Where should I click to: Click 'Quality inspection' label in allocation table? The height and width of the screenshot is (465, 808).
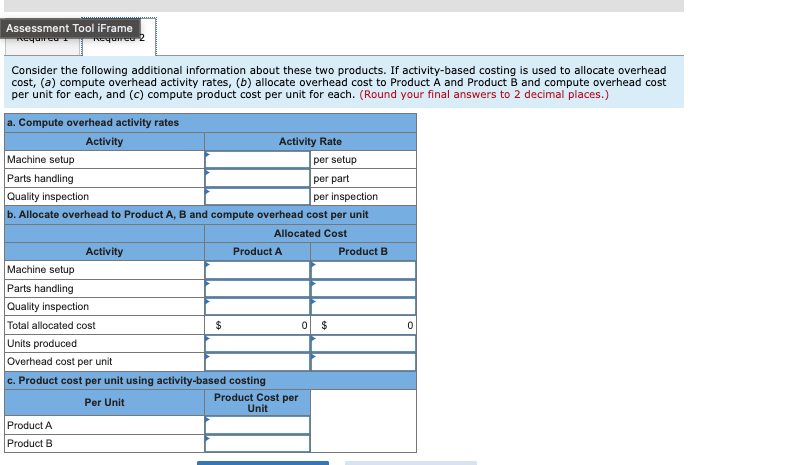point(48,306)
